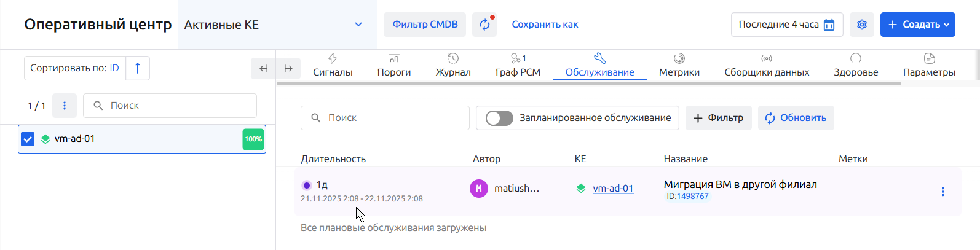Switch to the Сигналы tab
980x250 pixels.
coord(333,66)
